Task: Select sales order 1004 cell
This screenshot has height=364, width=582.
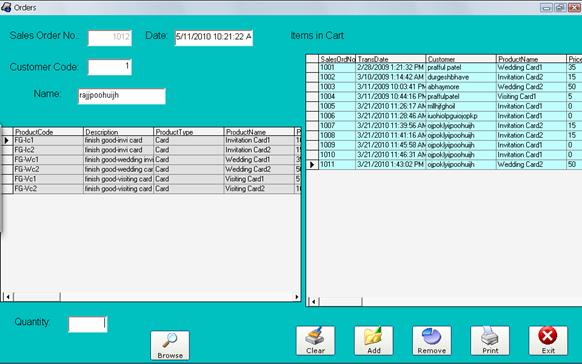Action: tap(337, 96)
